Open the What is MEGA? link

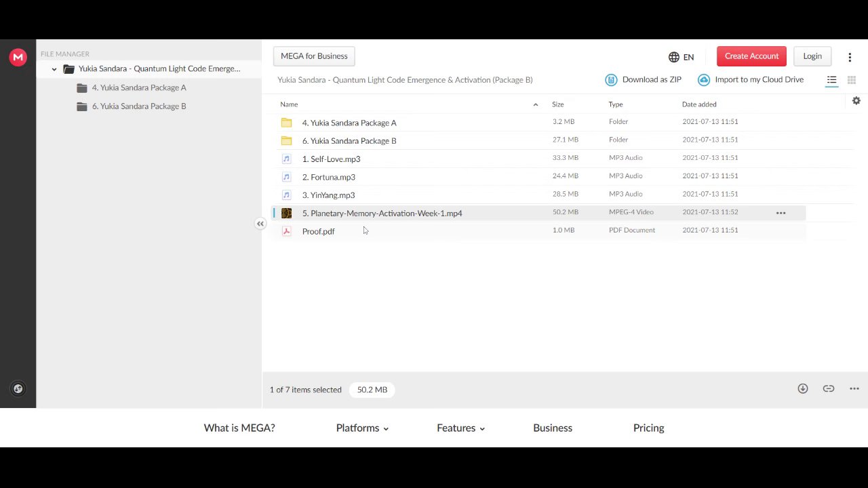click(x=239, y=428)
